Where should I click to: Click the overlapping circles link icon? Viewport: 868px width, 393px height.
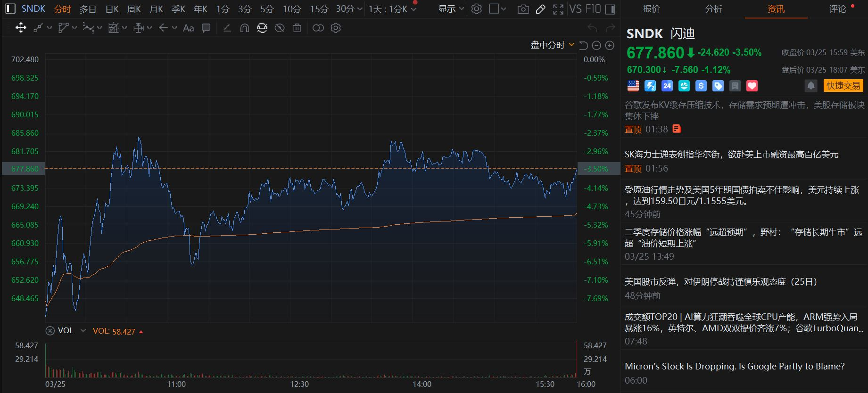tap(318, 28)
